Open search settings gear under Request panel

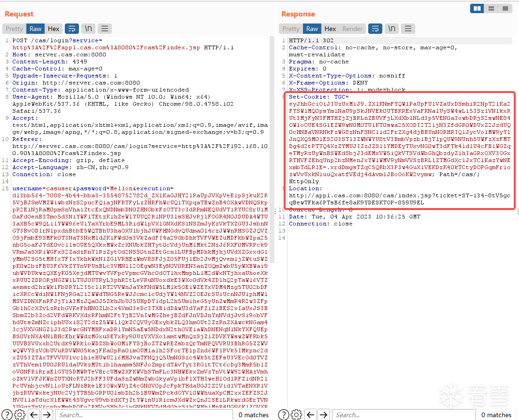[20, 415]
